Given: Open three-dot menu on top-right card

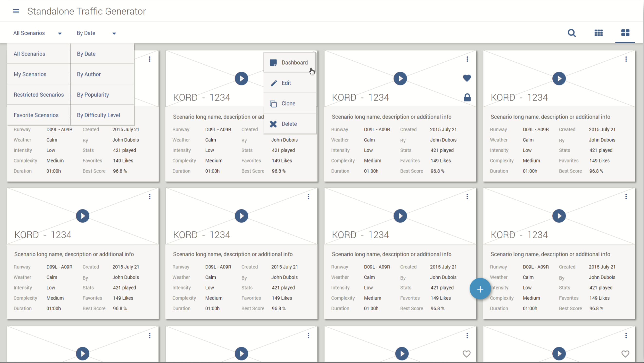Looking at the screenshot, I should [626, 59].
